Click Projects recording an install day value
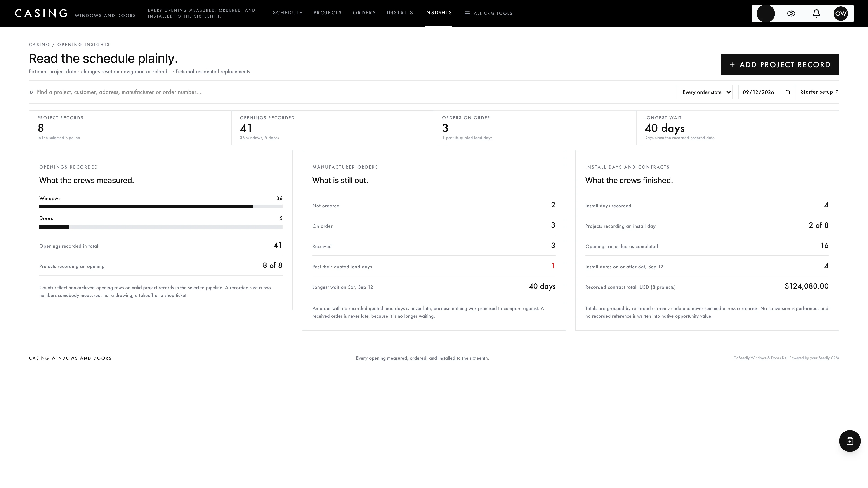This screenshot has height=488, width=868. click(818, 225)
